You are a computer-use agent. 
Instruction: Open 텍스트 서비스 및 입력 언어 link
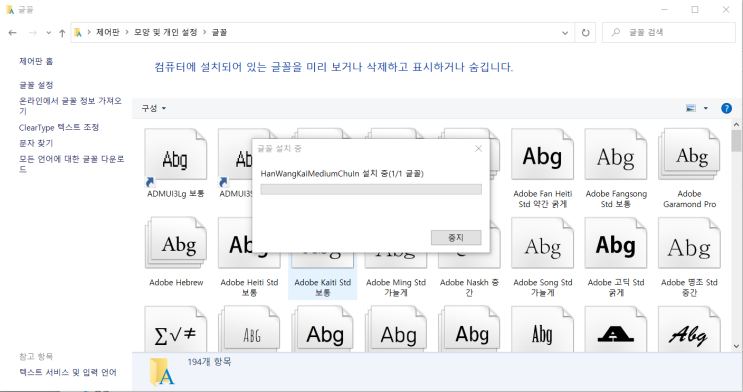[x=68, y=373]
